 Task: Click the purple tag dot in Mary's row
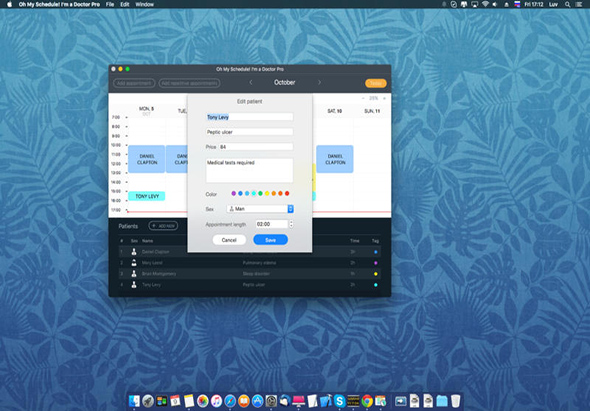click(x=375, y=263)
